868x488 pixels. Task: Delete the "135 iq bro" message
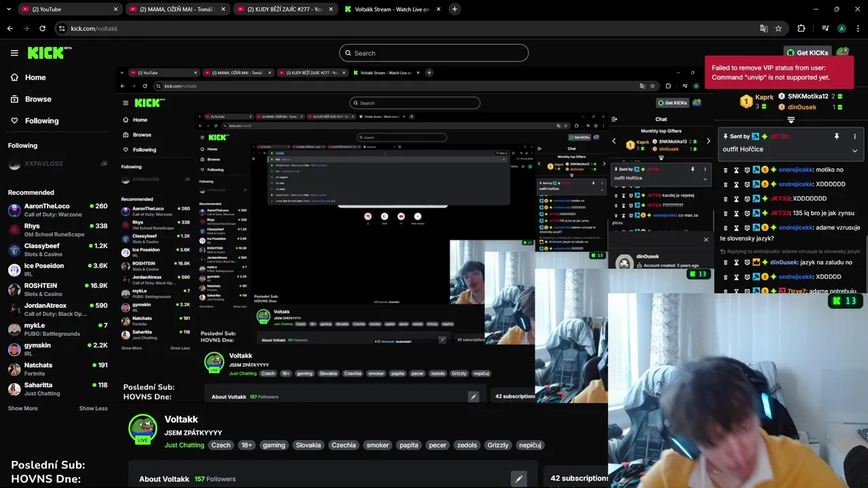click(x=726, y=213)
